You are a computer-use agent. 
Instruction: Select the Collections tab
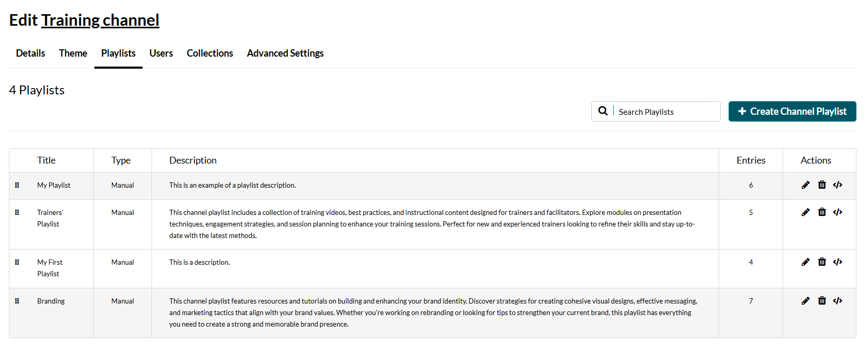(x=210, y=53)
